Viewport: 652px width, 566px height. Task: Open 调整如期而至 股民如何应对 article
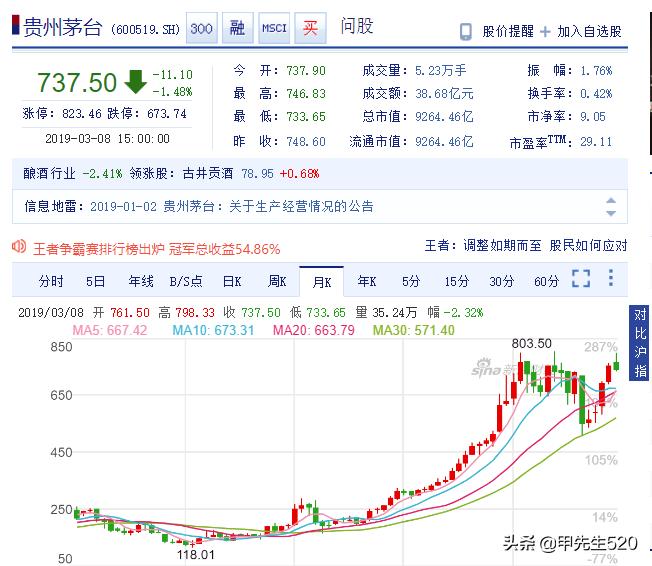(545, 245)
